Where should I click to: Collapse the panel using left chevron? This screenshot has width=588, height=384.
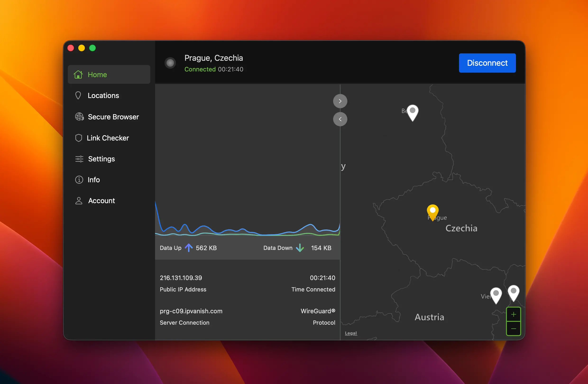(340, 119)
